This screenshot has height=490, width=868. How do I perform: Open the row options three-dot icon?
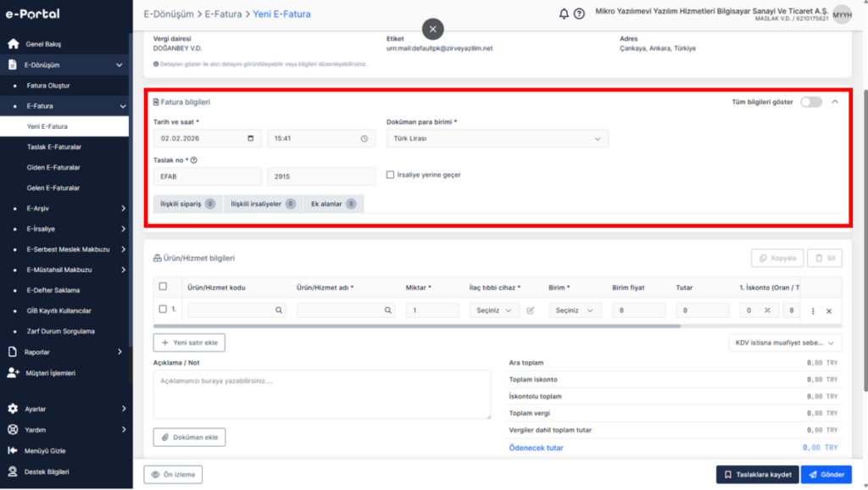[813, 311]
